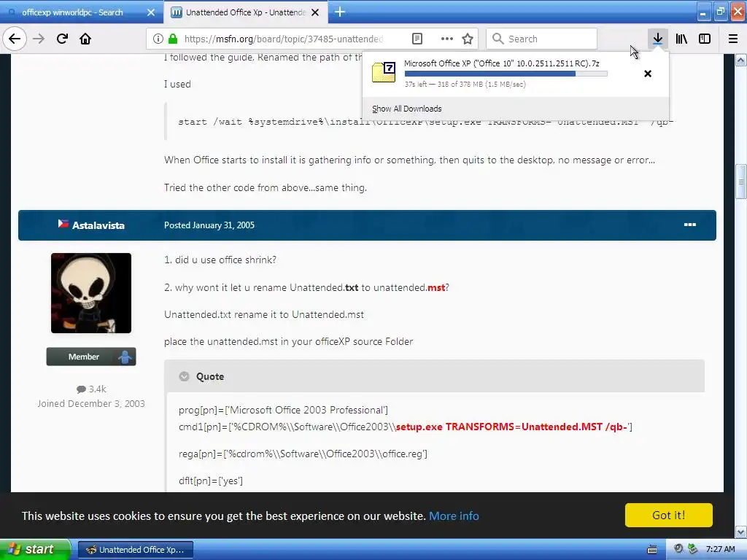Click "Joined December 3, 2003" text

[x=91, y=404]
